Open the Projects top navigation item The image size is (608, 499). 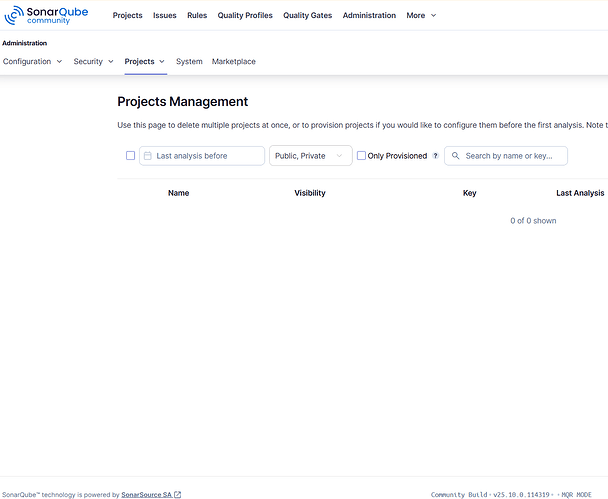tap(128, 16)
